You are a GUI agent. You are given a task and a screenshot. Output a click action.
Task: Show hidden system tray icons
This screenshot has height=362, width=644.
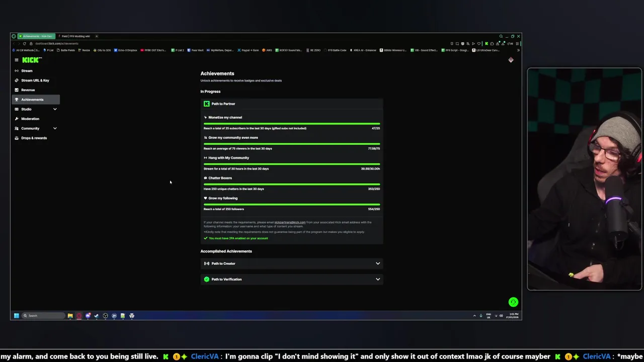pos(474,316)
